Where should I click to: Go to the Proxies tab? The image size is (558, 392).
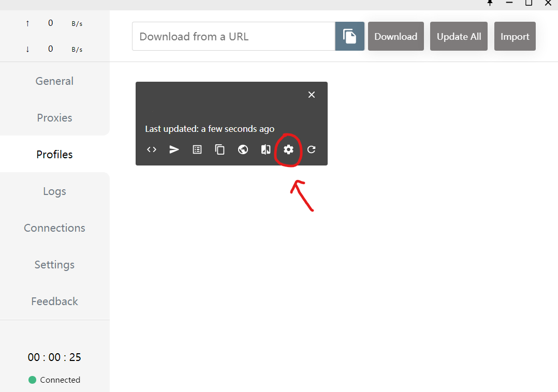pyautogui.click(x=54, y=117)
